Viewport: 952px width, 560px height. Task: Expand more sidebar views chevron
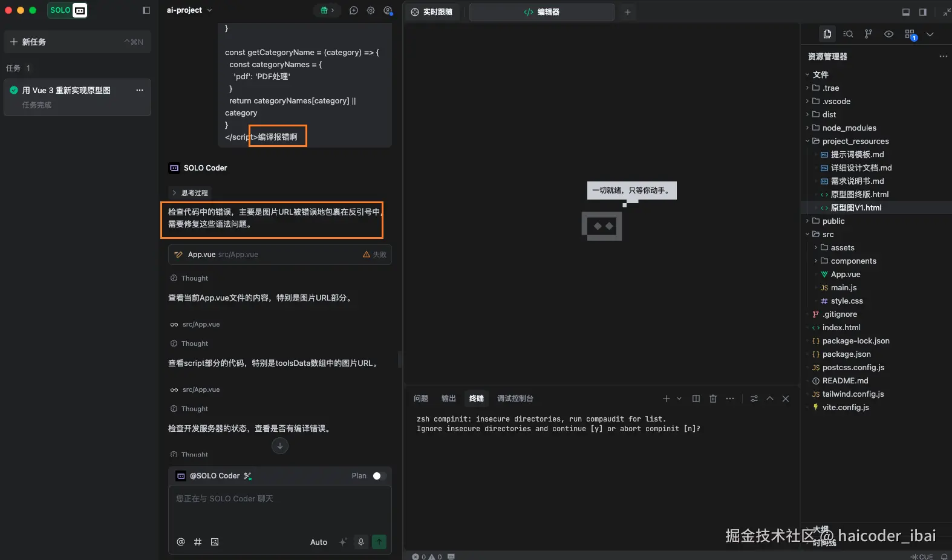(x=930, y=34)
